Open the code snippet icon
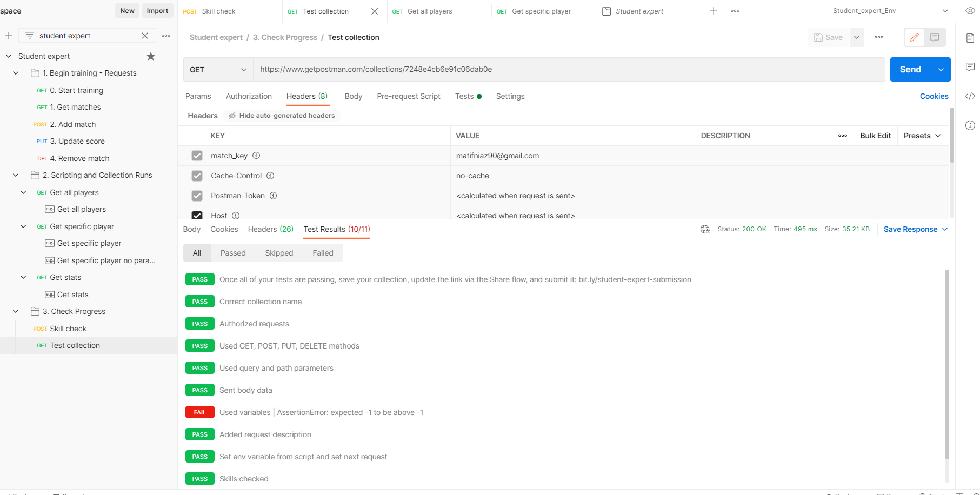The height and width of the screenshot is (495, 980). click(970, 96)
